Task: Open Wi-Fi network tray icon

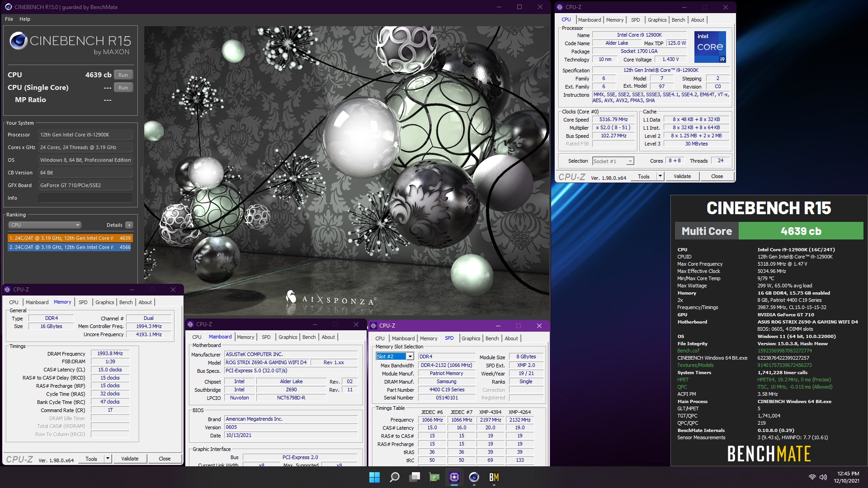Action: pos(812,477)
